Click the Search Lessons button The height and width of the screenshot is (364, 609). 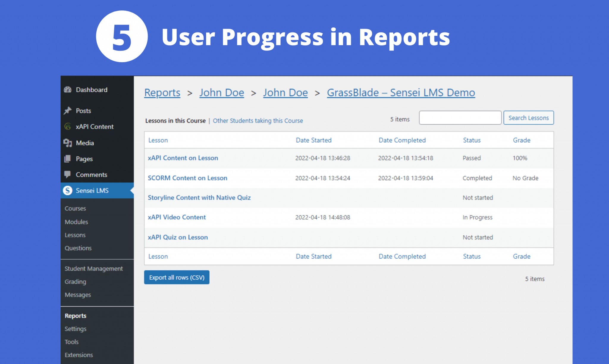pos(528,117)
